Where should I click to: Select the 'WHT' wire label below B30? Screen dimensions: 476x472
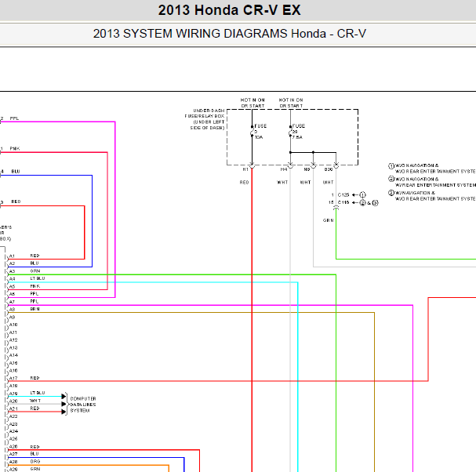[328, 183]
